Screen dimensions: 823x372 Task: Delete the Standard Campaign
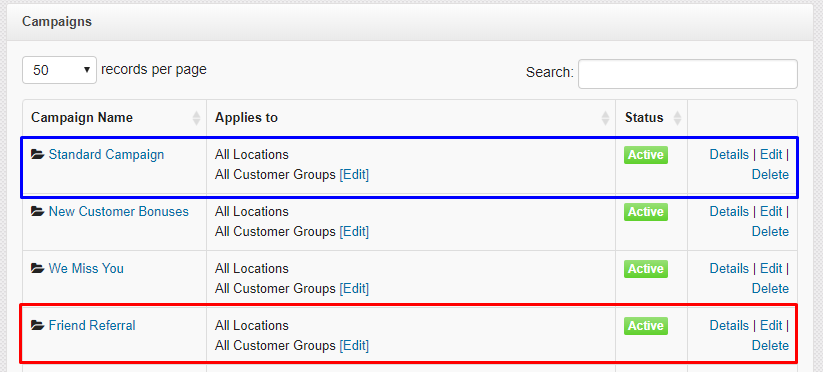(770, 175)
